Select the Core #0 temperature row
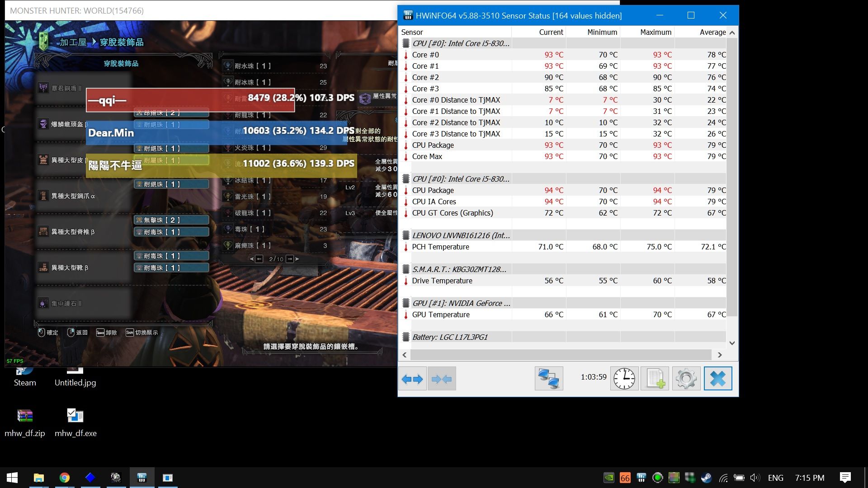 pos(563,55)
